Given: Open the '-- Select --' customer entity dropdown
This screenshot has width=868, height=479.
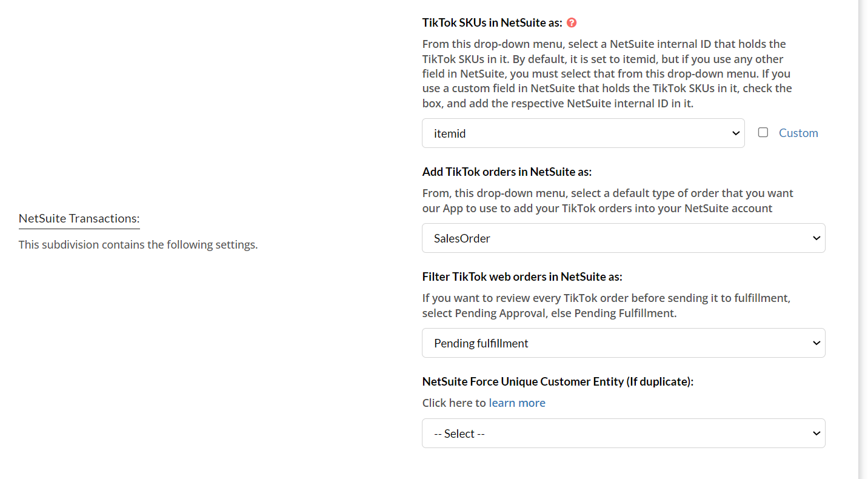Looking at the screenshot, I should (623, 434).
